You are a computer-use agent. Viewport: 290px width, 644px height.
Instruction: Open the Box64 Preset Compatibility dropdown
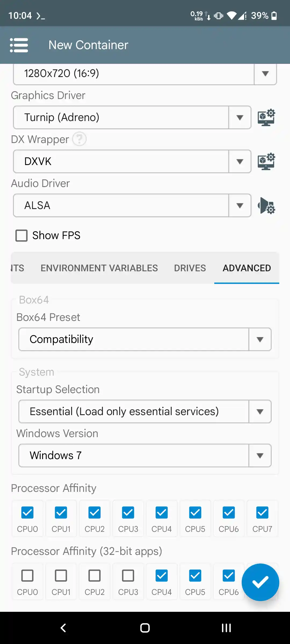pos(145,339)
